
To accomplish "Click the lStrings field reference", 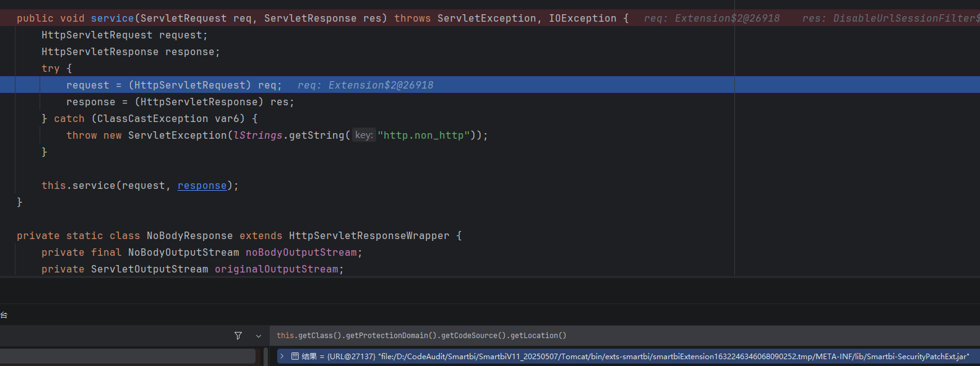I will point(258,136).
